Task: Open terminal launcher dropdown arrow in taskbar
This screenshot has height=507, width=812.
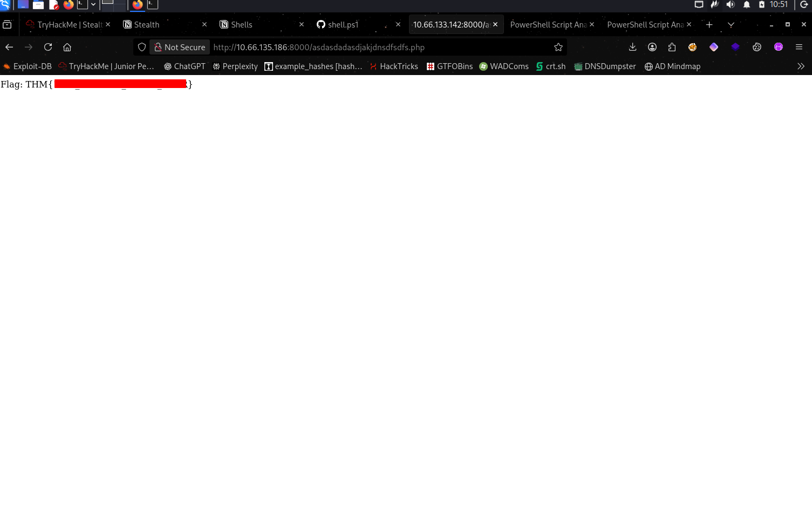Action: click(x=93, y=5)
